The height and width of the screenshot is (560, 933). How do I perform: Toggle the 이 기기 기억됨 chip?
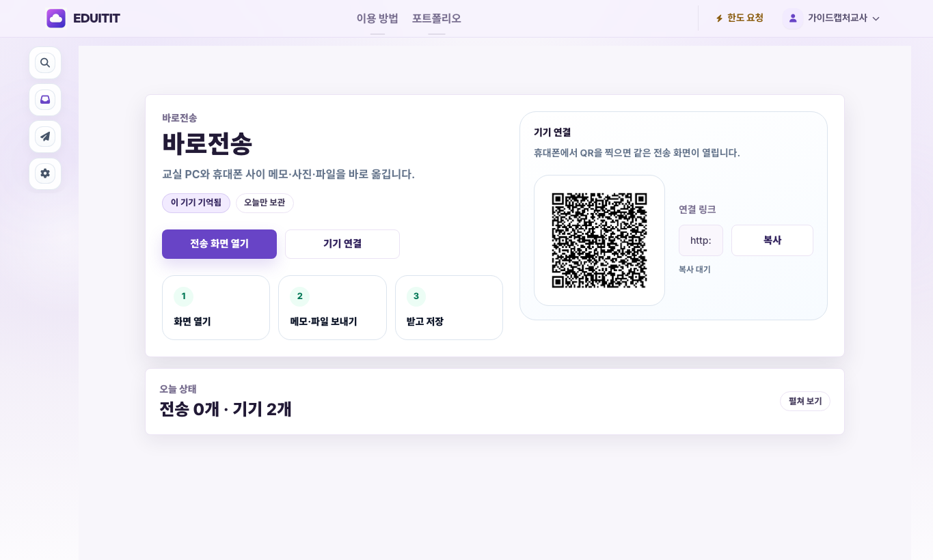coord(196,203)
